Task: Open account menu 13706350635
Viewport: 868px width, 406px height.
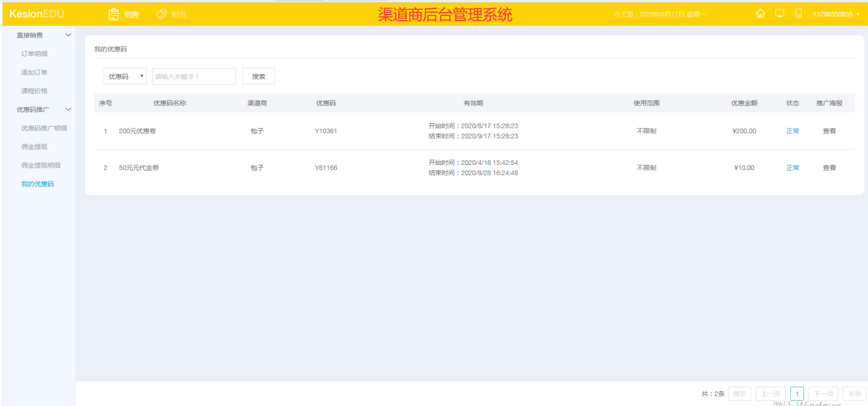Action: tap(836, 14)
